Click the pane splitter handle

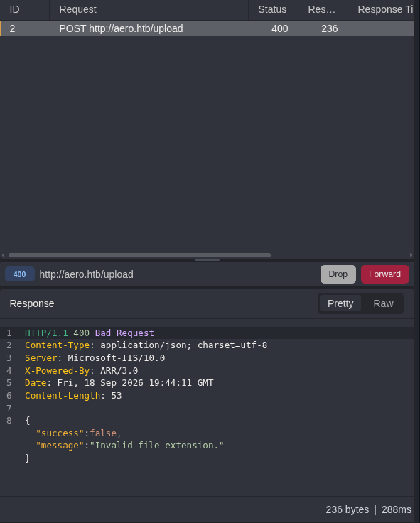click(x=208, y=260)
